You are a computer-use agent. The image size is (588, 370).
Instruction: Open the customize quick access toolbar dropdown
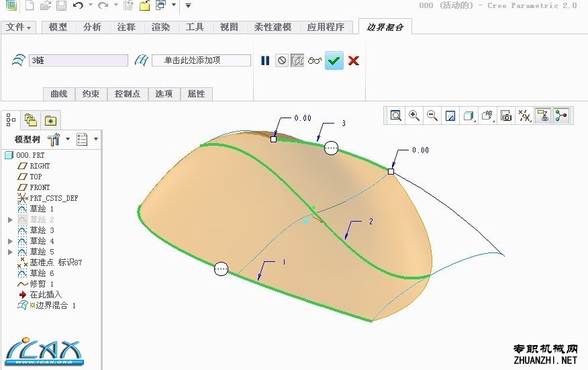pyautogui.click(x=188, y=5)
